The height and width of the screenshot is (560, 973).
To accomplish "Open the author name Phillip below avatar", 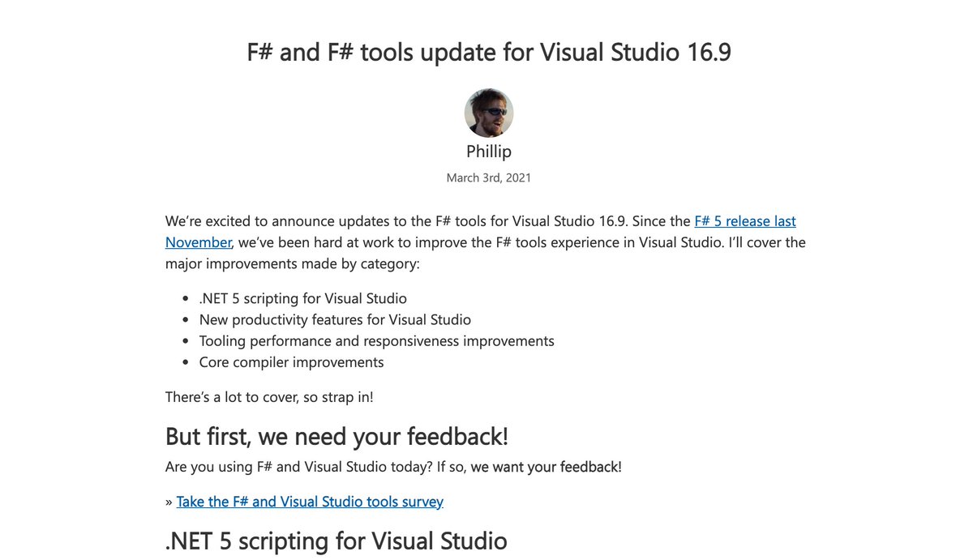I will (489, 152).
